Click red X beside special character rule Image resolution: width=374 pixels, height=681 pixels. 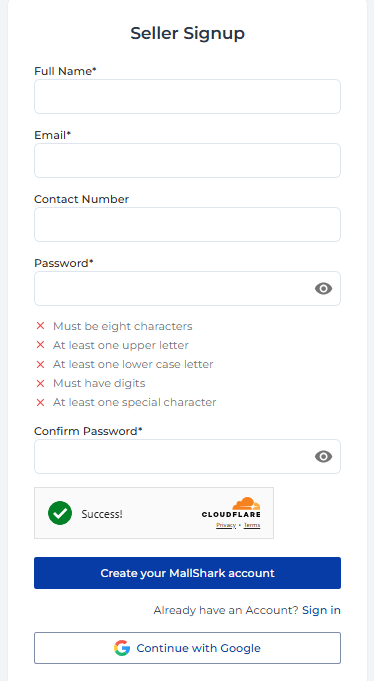40,402
